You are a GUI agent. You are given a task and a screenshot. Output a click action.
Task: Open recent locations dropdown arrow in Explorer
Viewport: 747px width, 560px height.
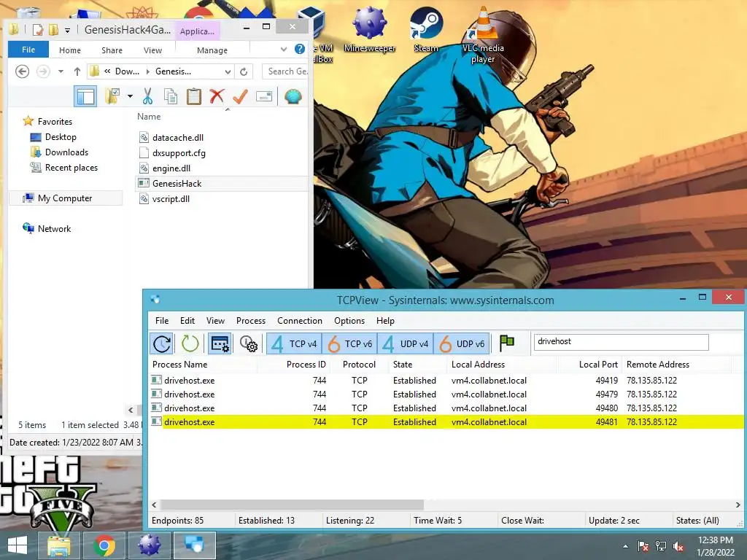tap(61, 71)
